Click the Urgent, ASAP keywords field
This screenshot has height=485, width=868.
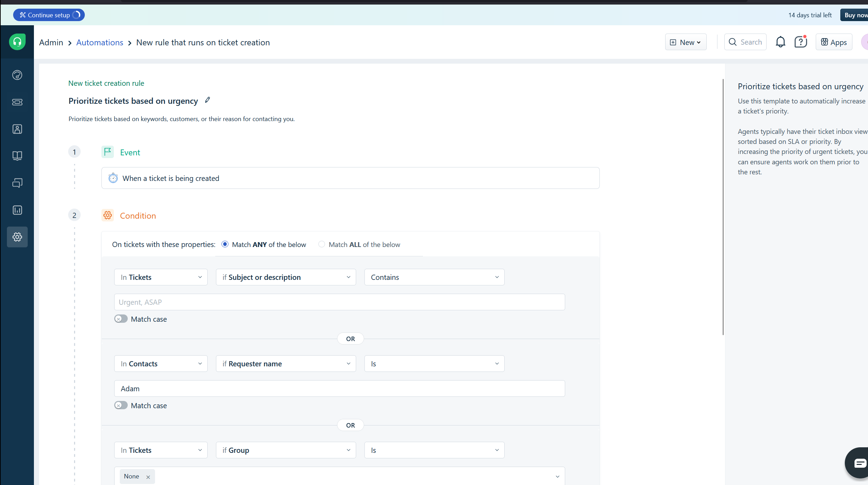pyautogui.click(x=340, y=302)
